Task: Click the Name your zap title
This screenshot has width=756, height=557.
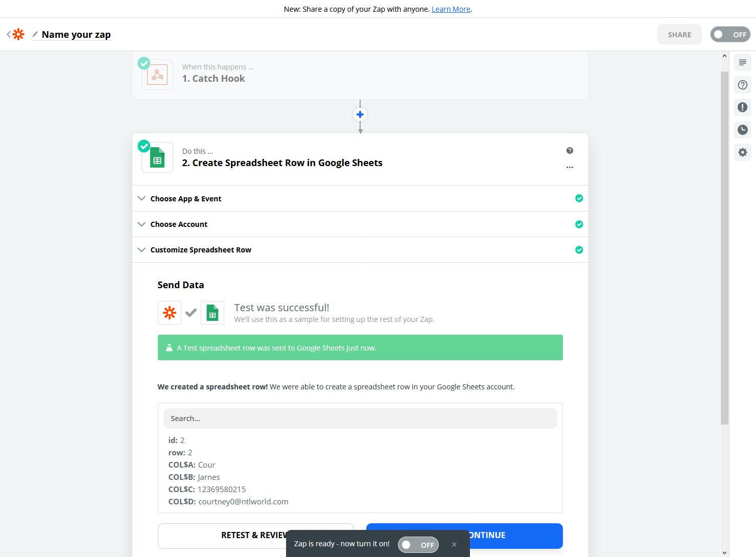Action: (x=76, y=34)
